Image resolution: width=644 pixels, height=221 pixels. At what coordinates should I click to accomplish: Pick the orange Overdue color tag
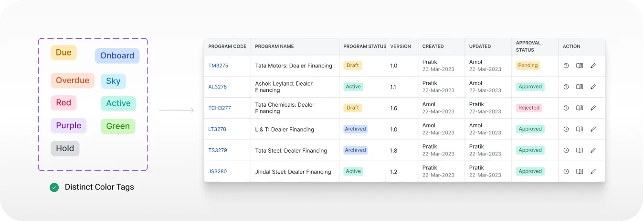click(x=73, y=80)
